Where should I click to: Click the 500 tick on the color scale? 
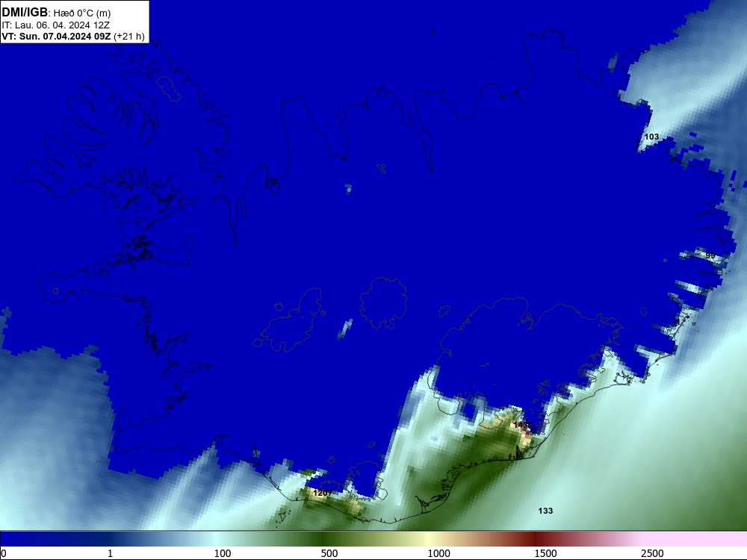coord(329,553)
